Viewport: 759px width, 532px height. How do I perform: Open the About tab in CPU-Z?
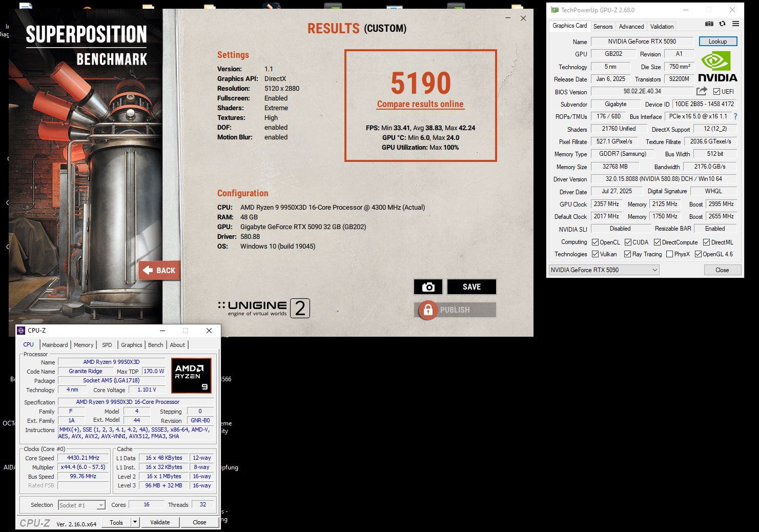tap(177, 345)
